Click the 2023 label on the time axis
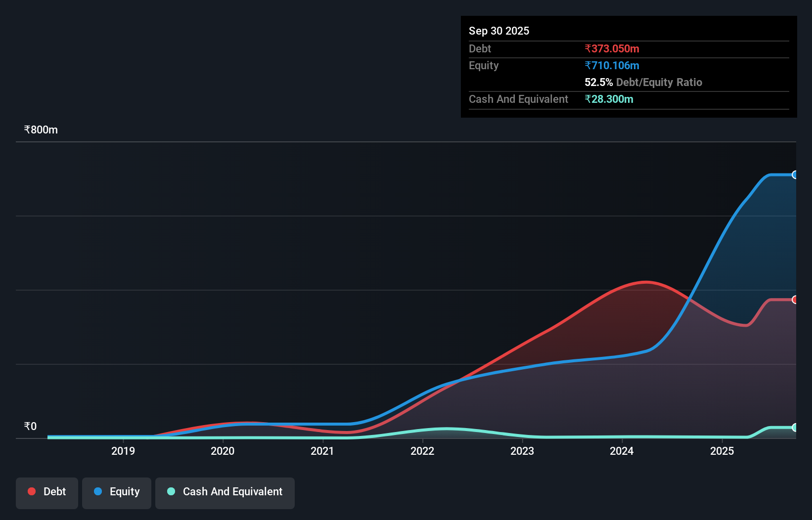 click(523, 451)
